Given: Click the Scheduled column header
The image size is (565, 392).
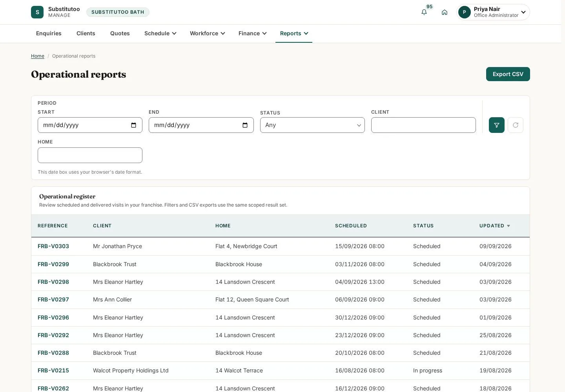Looking at the screenshot, I should pyautogui.click(x=351, y=226).
